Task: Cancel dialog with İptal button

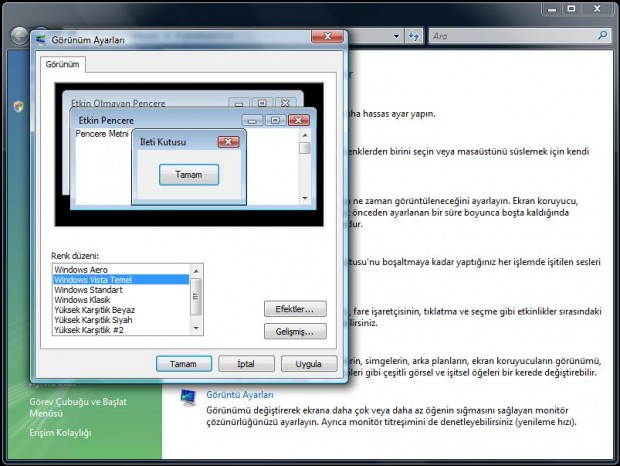Action: click(x=246, y=364)
